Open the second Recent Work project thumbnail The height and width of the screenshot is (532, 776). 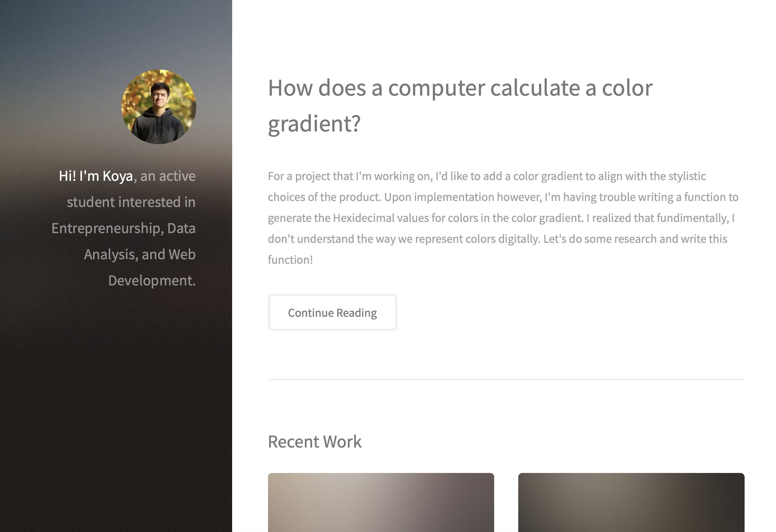[632, 504]
